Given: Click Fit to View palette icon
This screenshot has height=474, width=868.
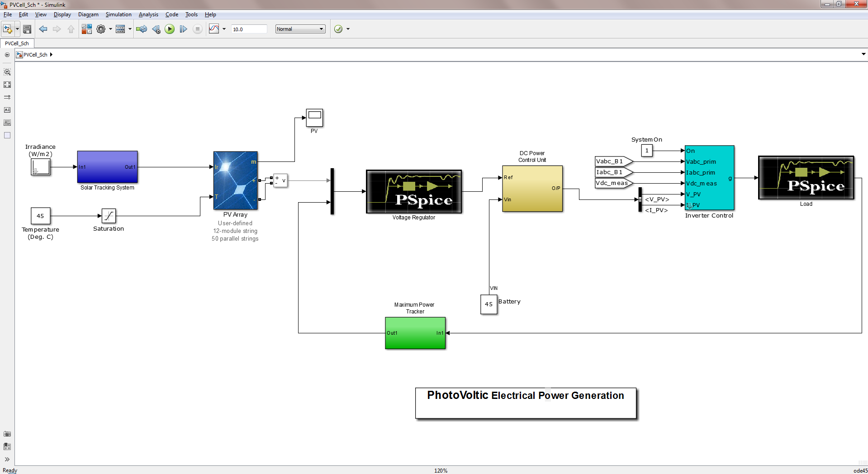Looking at the screenshot, I should pyautogui.click(x=7, y=85).
